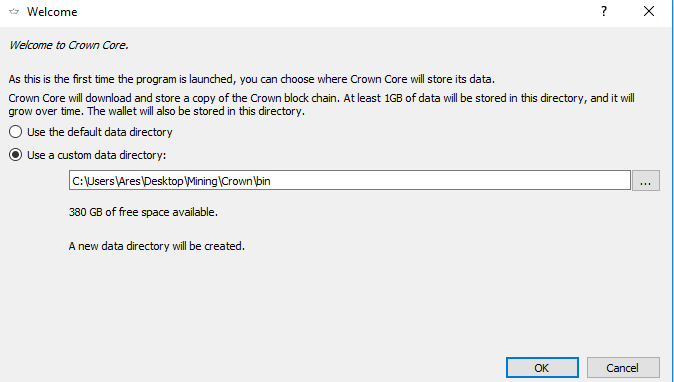Image resolution: width=674 pixels, height=382 pixels.
Task: Click the '380 GB of free space available' text
Action: [143, 212]
